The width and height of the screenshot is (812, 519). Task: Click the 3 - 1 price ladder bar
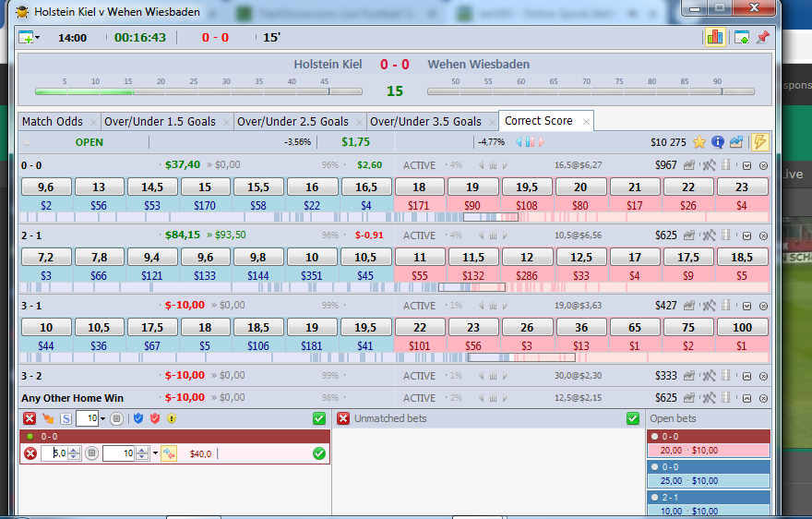tap(395, 357)
